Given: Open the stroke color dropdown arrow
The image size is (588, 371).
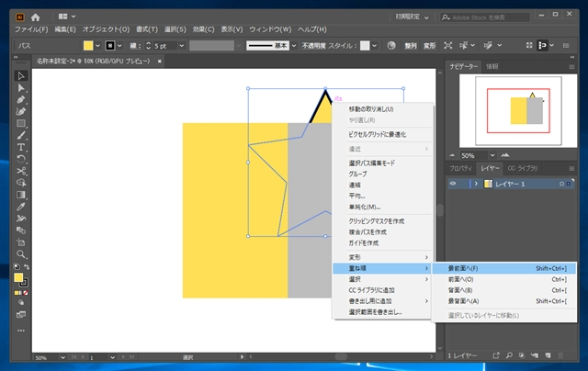Looking at the screenshot, I should 119,46.
